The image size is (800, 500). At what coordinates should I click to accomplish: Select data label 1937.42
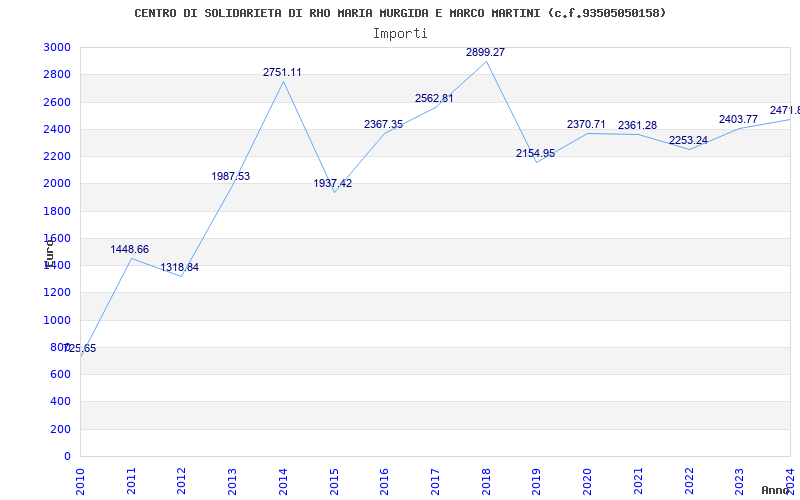point(333,184)
